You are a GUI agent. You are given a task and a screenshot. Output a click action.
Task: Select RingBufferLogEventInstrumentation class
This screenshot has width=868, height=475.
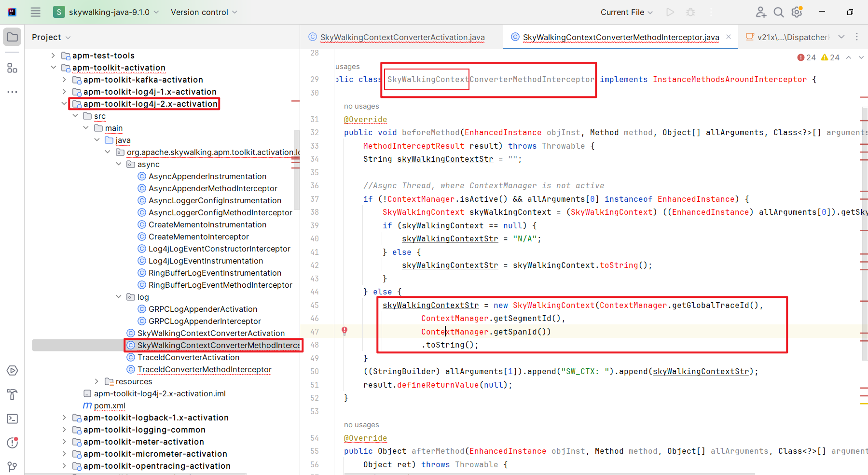tap(215, 273)
